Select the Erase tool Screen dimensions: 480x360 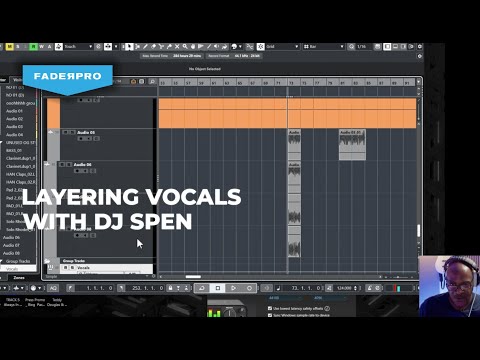click(153, 47)
